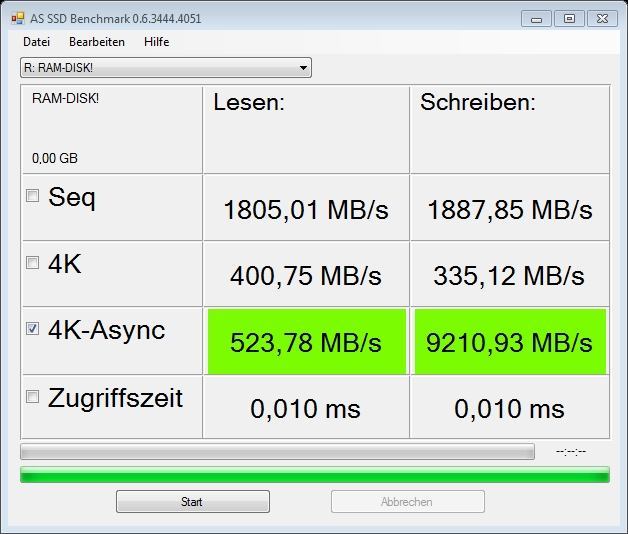The height and width of the screenshot is (534, 628).
Task: Click the green overall progress bar
Action: pos(315,475)
